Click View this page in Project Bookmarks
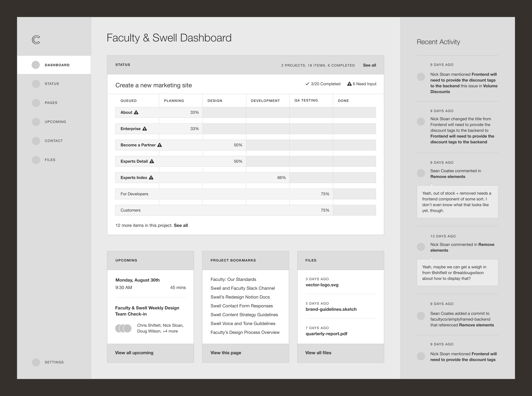 226,353
